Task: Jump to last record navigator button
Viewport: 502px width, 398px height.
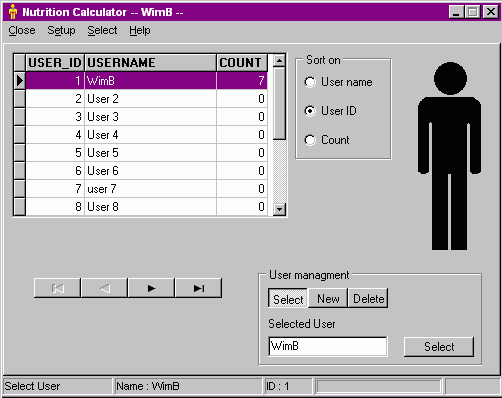Action: (198, 288)
